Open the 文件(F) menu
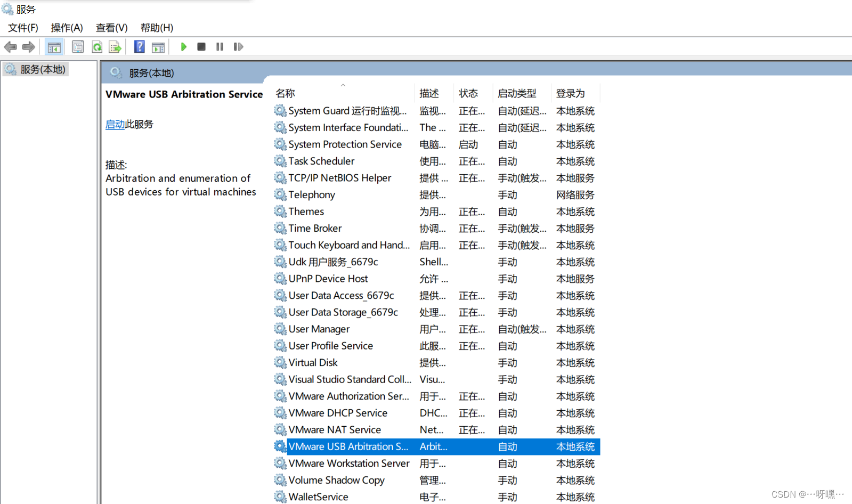Image resolution: width=852 pixels, height=504 pixels. point(23,28)
